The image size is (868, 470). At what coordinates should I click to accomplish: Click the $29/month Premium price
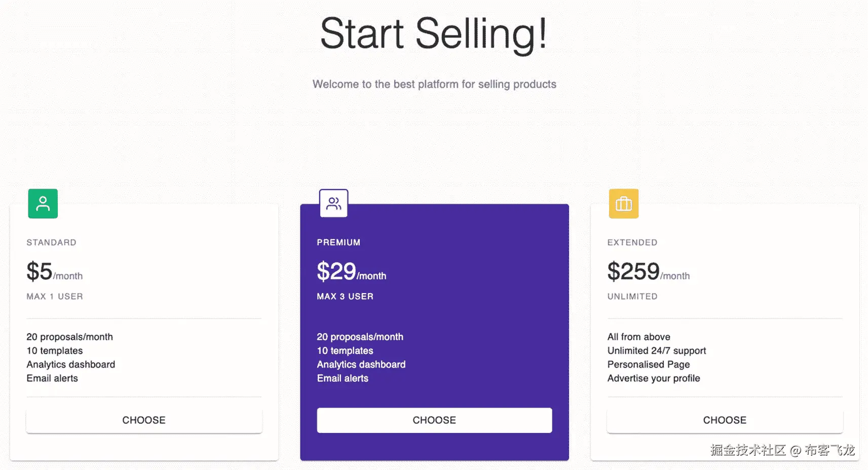pyautogui.click(x=351, y=272)
